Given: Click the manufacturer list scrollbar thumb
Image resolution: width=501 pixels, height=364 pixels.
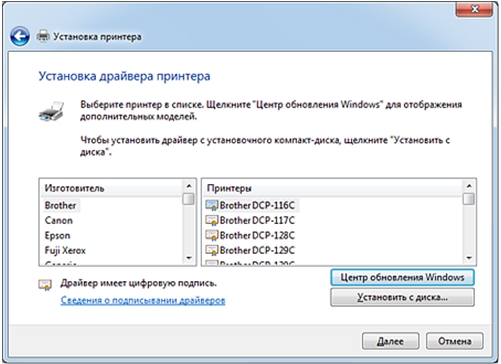Looking at the screenshot, I should [x=189, y=199].
